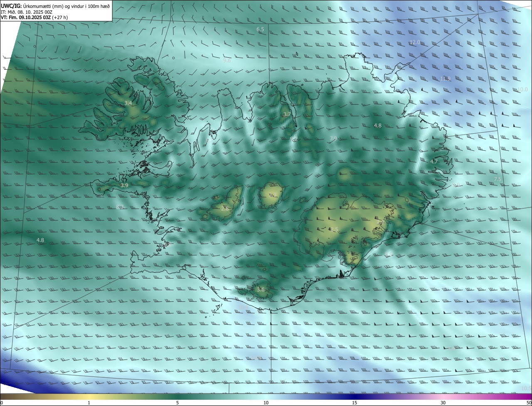This screenshot has width=532, height=406.
Task: Click the 30 tick label on the color scale
Action: 443,403
